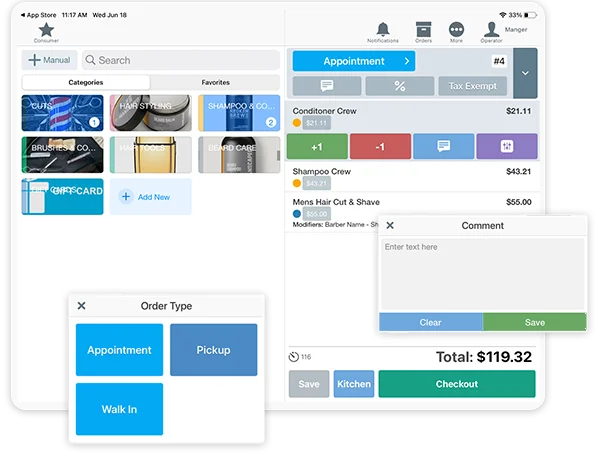Image resolution: width=600 pixels, height=455 pixels.
Task: Close the Order Type popup
Action: point(82,306)
